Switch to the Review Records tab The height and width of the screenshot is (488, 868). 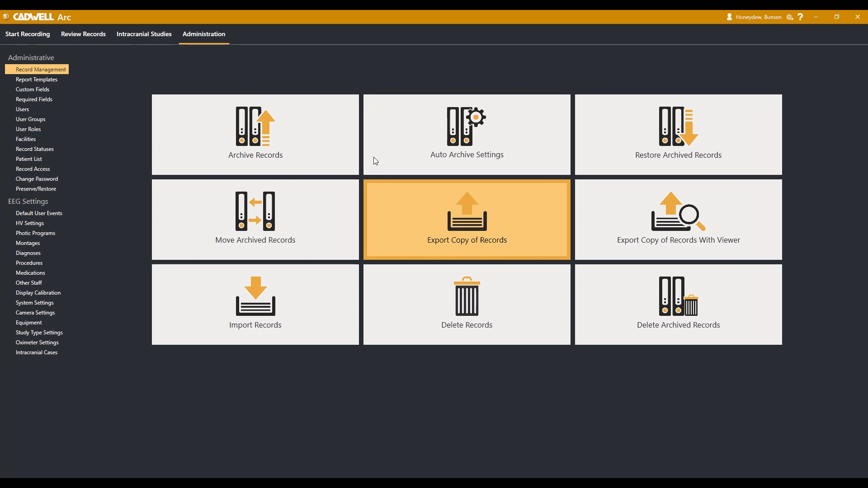pyautogui.click(x=83, y=34)
